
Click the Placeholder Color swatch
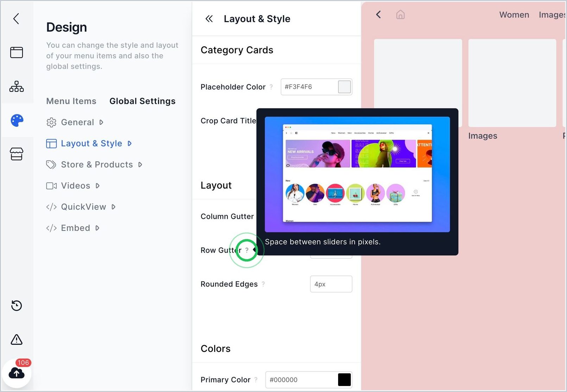[x=344, y=87]
